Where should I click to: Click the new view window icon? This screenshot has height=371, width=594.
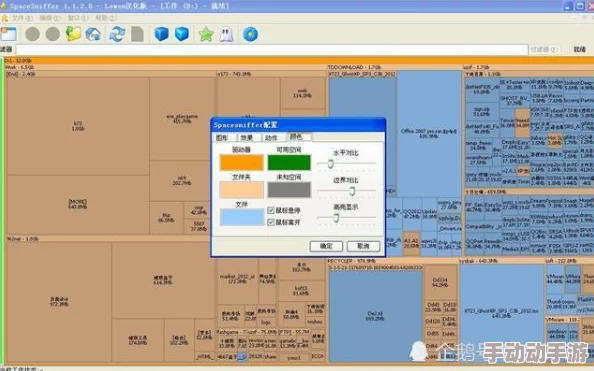(8, 34)
